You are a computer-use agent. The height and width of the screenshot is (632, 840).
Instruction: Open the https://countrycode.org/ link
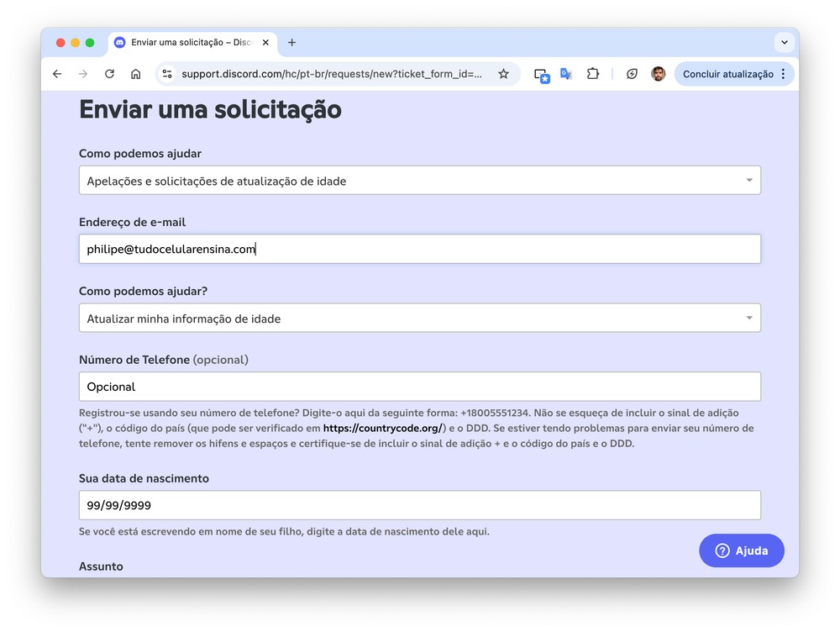coord(382,429)
